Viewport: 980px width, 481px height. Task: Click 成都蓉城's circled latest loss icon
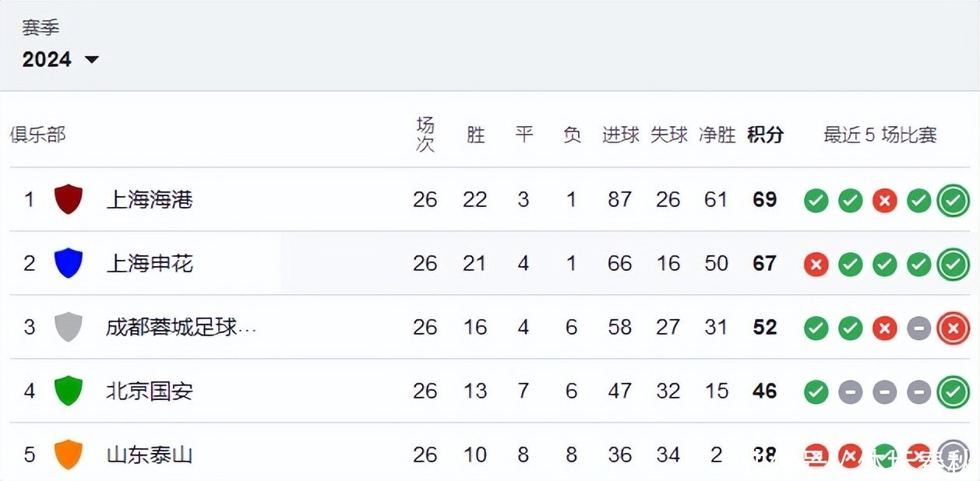pos(953,328)
